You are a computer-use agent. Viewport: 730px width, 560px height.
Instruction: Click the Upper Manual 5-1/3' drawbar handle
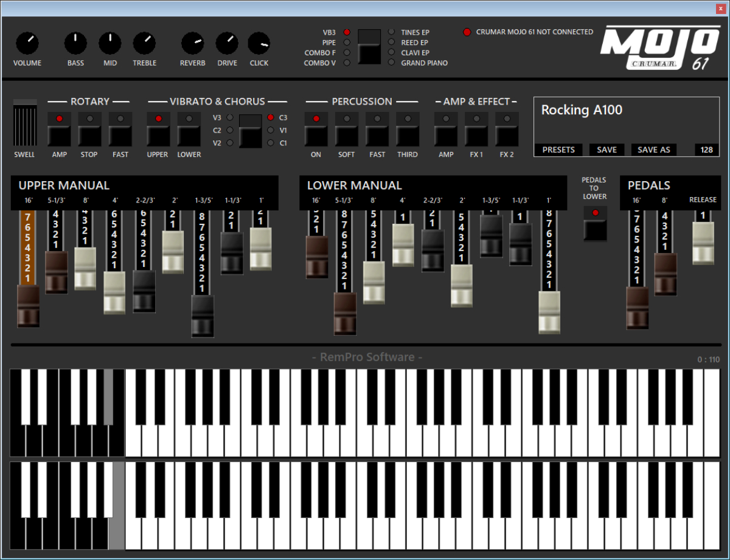pyautogui.click(x=57, y=272)
